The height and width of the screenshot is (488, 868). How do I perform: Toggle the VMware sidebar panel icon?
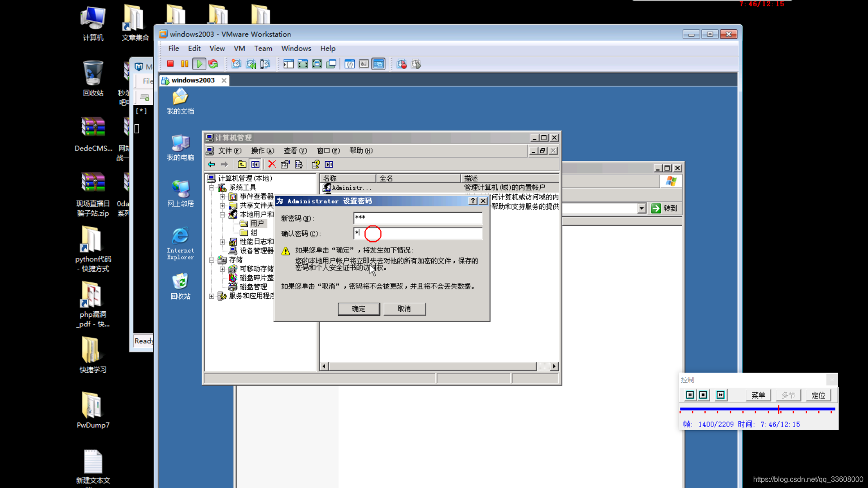point(288,64)
